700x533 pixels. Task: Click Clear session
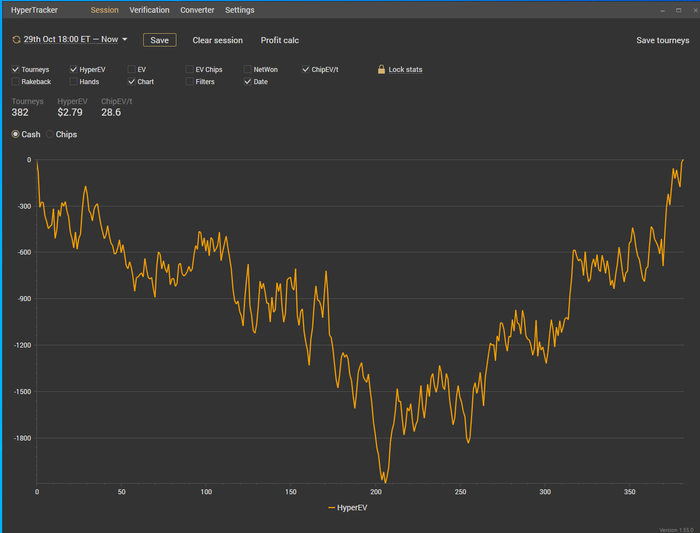[217, 40]
